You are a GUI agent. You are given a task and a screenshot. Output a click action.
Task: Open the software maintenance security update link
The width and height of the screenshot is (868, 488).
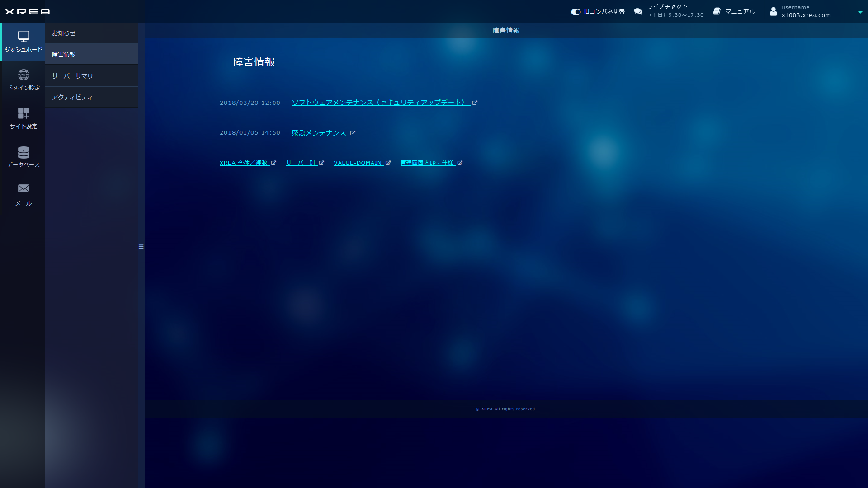point(378,103)
